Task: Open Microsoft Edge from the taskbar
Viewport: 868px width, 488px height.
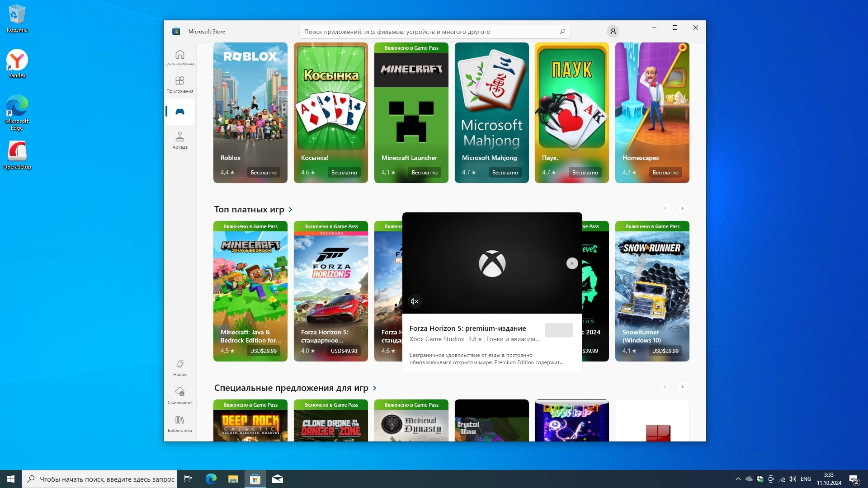Action: pyautogui.click(x=211, y=479)
